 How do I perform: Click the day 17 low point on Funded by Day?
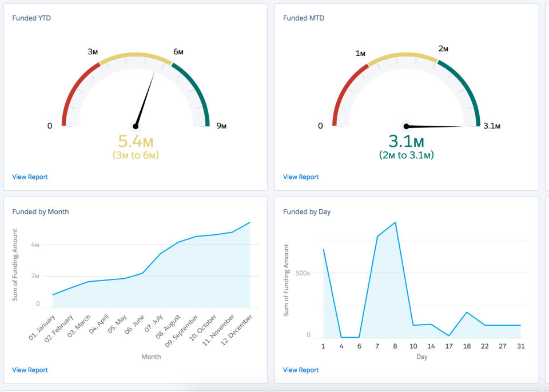pyautogui.click(x=448, y=334)
